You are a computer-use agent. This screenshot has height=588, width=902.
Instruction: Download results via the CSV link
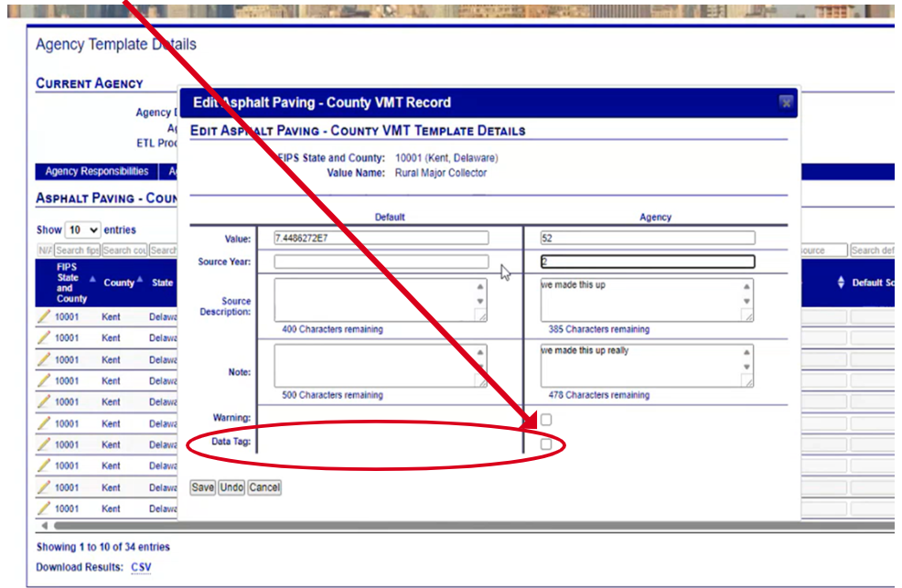point(141,567)
